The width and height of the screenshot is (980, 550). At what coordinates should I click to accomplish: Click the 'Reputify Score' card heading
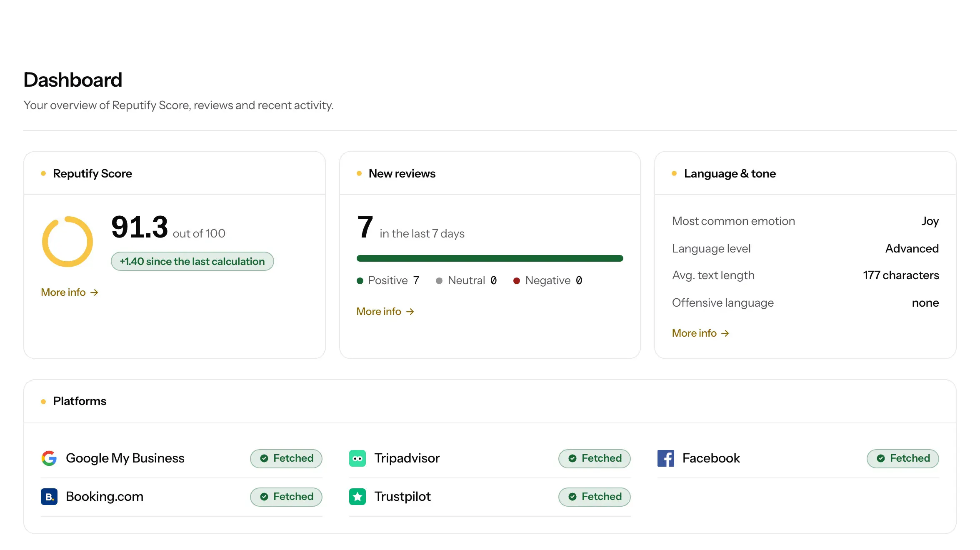pos(92,174)
